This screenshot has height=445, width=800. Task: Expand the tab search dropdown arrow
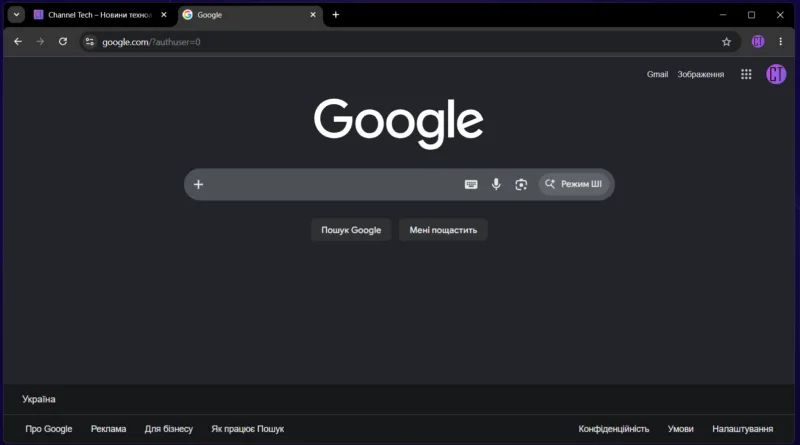tap(16, 15)
